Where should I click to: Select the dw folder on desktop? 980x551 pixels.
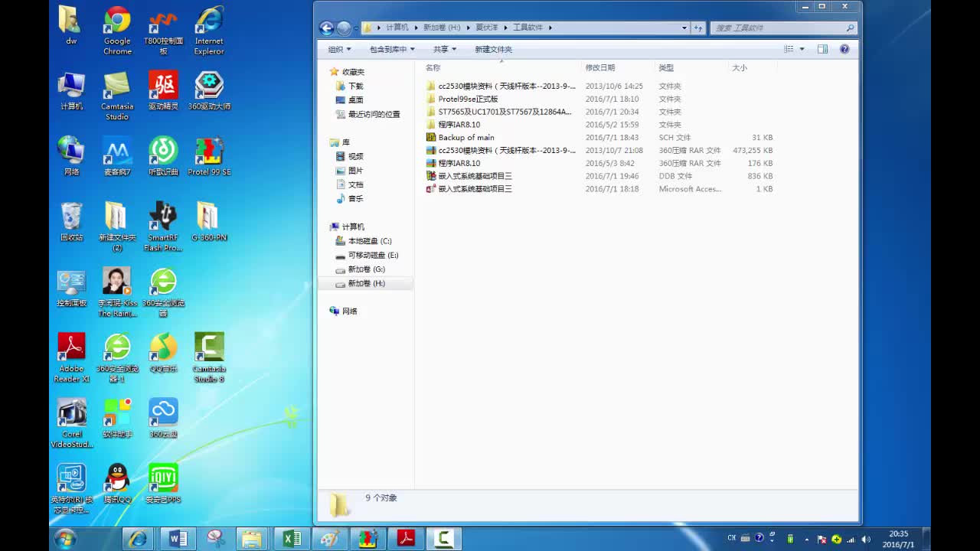tap(71, 25)
